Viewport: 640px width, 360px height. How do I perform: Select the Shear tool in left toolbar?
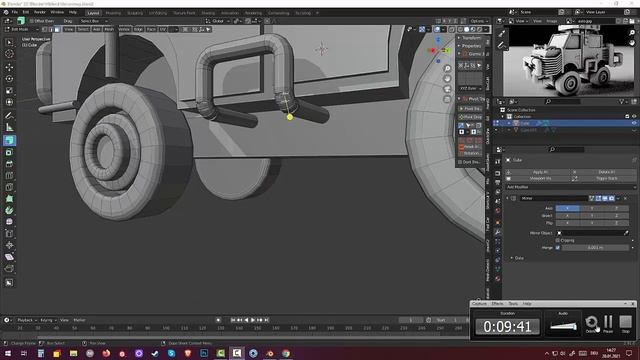(x=9, y=257)
